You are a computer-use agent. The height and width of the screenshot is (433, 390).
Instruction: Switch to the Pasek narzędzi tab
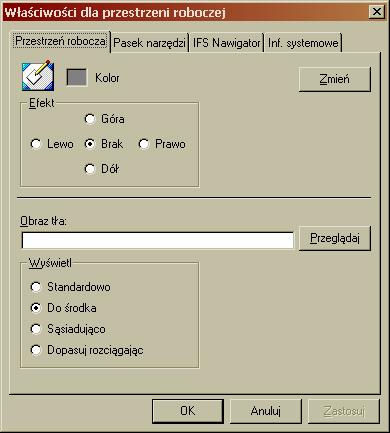(x=149, y=43)
